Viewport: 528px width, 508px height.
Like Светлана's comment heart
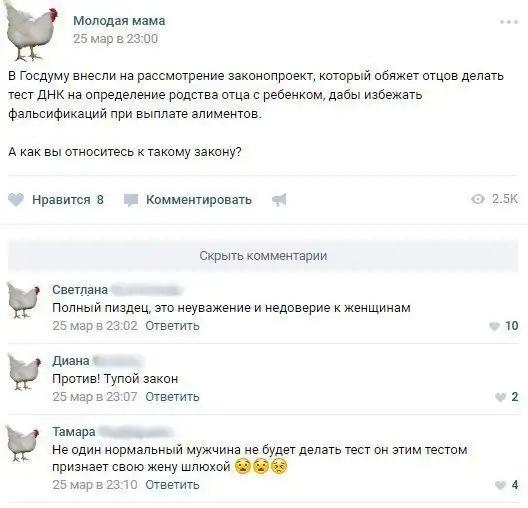tap(494, 326)
